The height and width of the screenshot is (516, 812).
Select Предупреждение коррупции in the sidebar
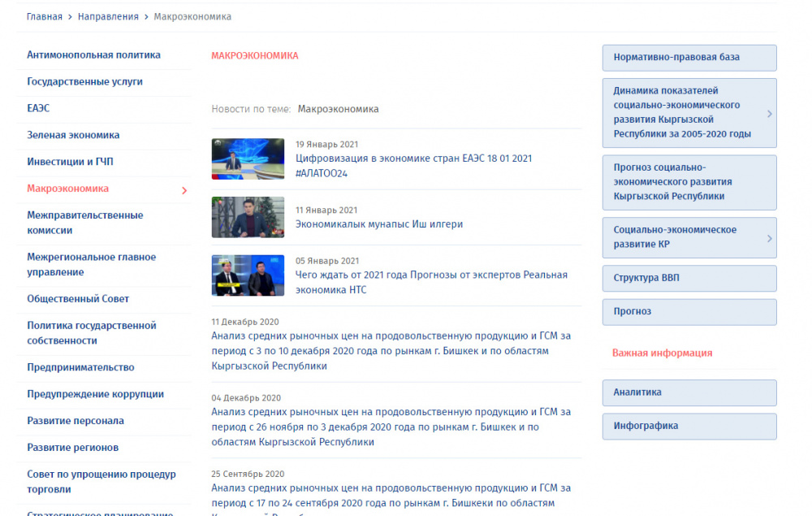click(95, 394)
